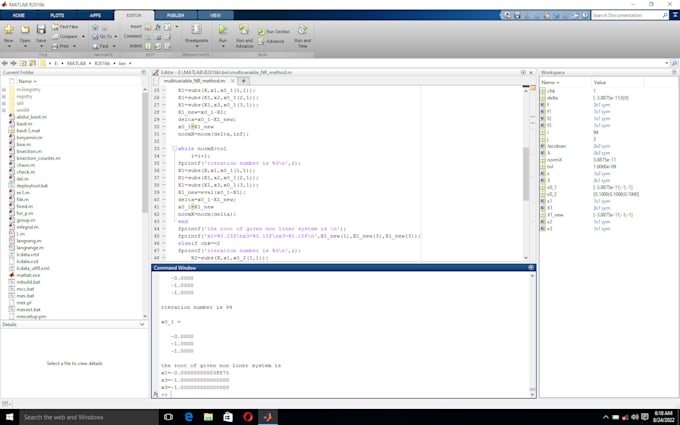The width and height of the screenshot is (680, 425).
Task: Click the command prompt input line
Action: click(x=347, y=395)
